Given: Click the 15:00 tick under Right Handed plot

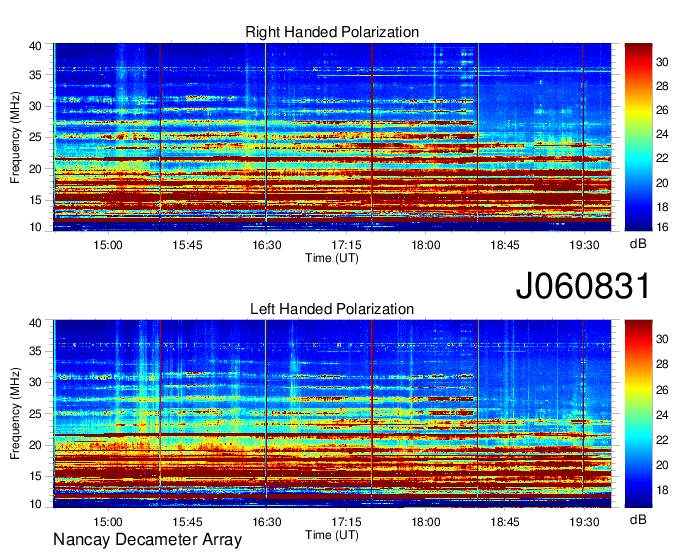Looking at the screenshot, I should coord(108,245).
